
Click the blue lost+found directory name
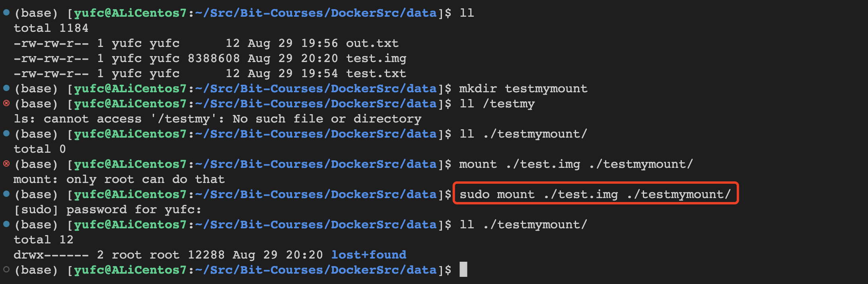click(x=368, y=255)
